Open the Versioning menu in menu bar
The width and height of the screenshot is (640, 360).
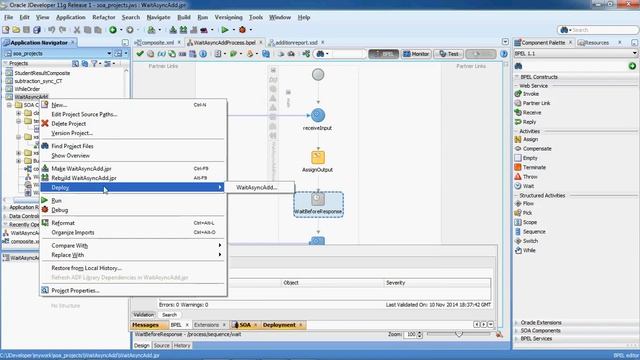coord(229,18)
